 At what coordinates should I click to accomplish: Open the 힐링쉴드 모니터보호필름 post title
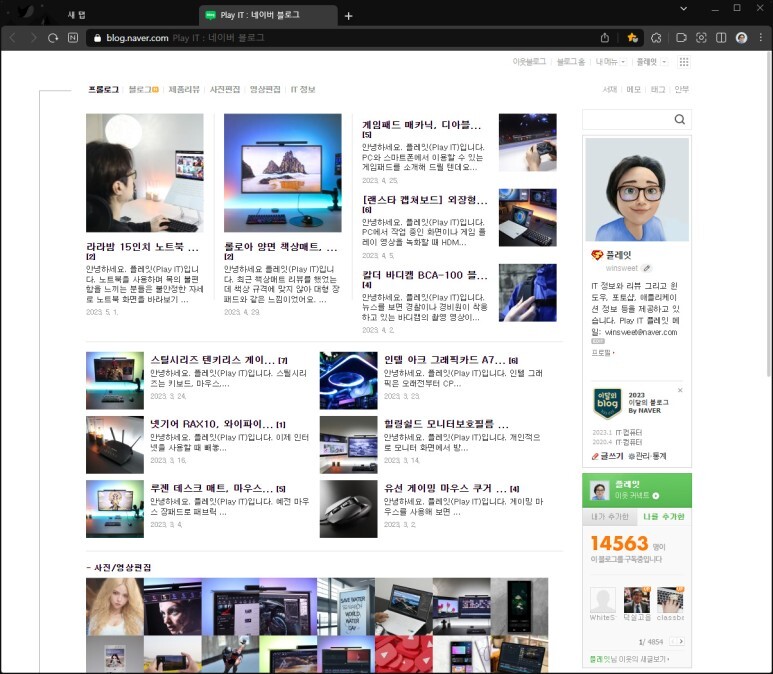446,424
